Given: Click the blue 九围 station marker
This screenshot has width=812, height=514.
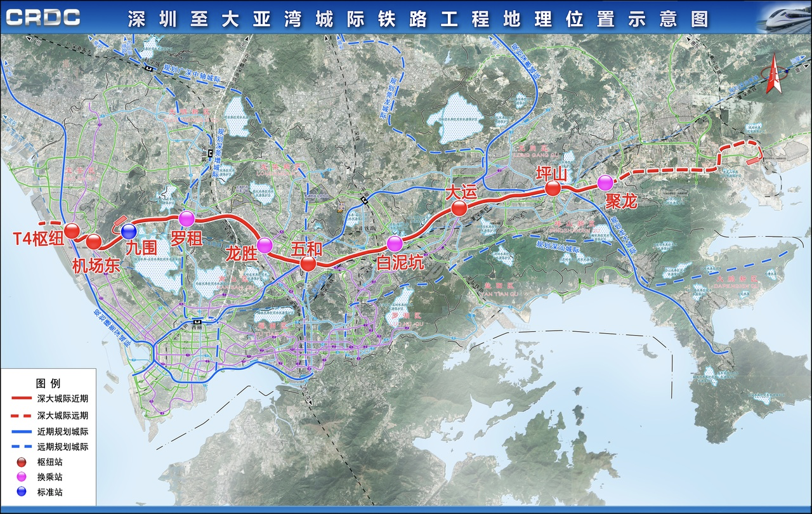Looking at the screenshot, I should (129, 232).
